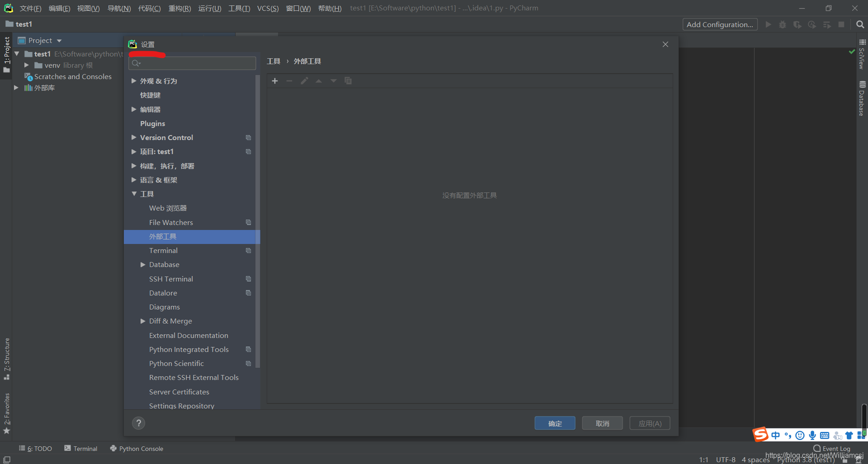Click the project-level icon beside File Watchers
This screenshot has height=464, width=868.
248,222
